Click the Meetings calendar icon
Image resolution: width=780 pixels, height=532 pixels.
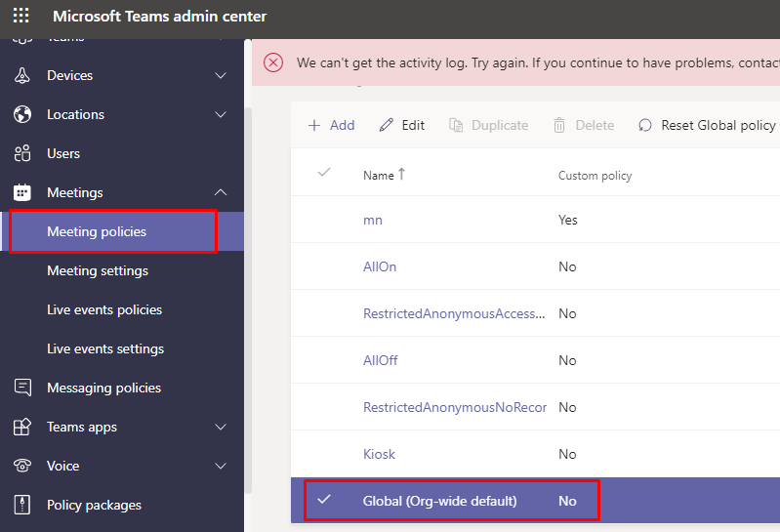pyautogui.click(x=22, y=192)
